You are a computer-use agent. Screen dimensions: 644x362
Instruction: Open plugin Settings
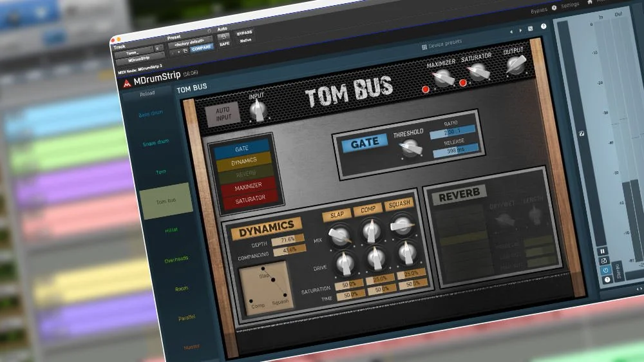[x=570, y=6]
